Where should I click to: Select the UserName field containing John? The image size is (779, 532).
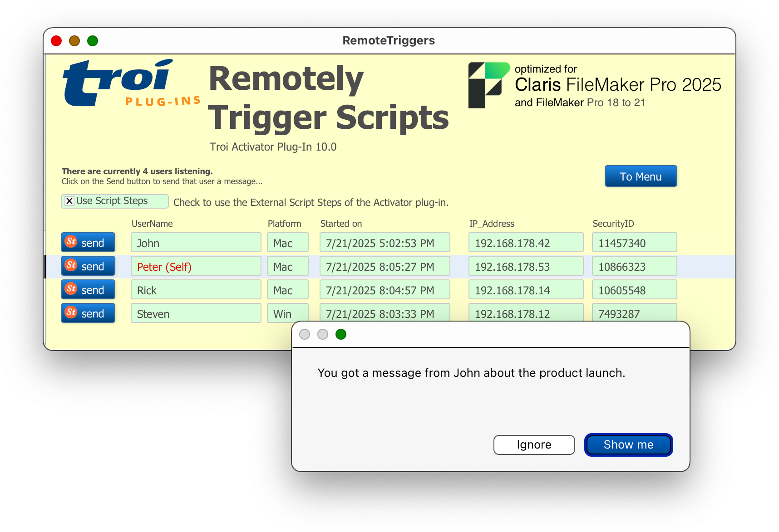click(x=196, y=242)
